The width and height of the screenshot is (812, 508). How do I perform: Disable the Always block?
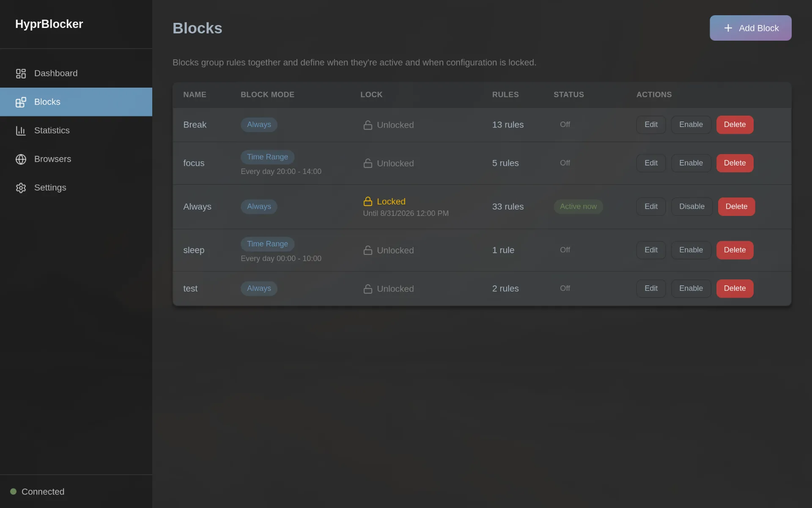[692, 207]
